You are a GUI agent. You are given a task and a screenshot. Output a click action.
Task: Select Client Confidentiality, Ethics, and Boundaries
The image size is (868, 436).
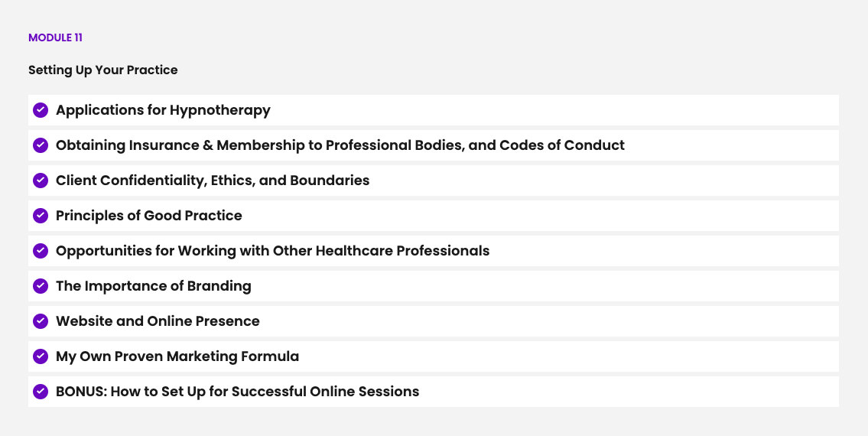(213, 181)
